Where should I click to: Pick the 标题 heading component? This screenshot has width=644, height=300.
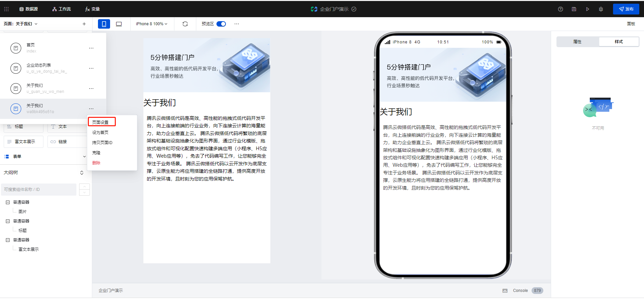coord(24,127)
